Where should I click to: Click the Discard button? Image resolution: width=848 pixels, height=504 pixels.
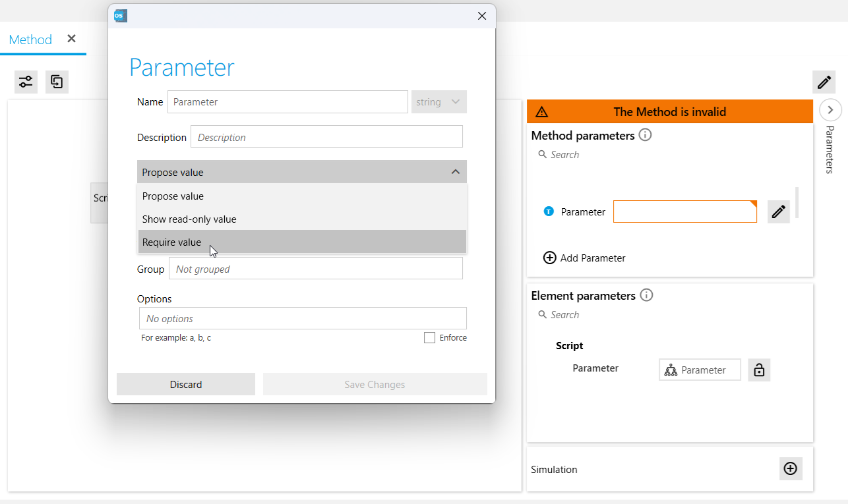(x=185, y=385)
